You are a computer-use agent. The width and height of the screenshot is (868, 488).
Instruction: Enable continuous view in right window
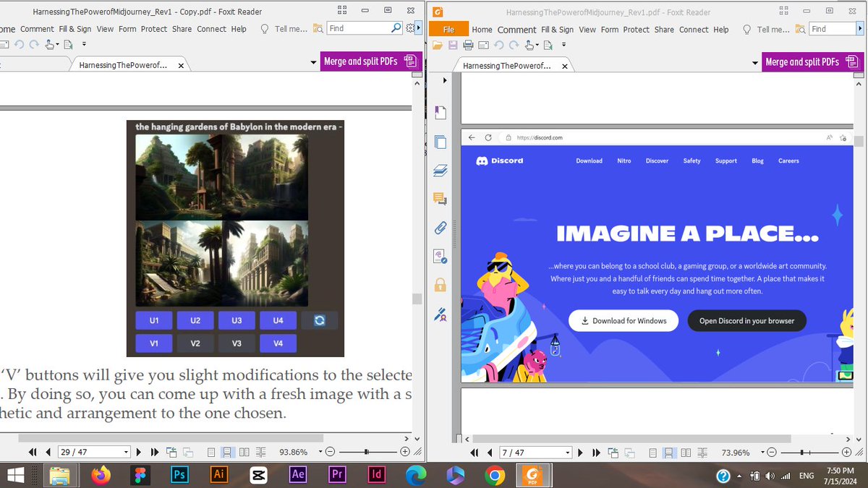(x=669, y=453)
